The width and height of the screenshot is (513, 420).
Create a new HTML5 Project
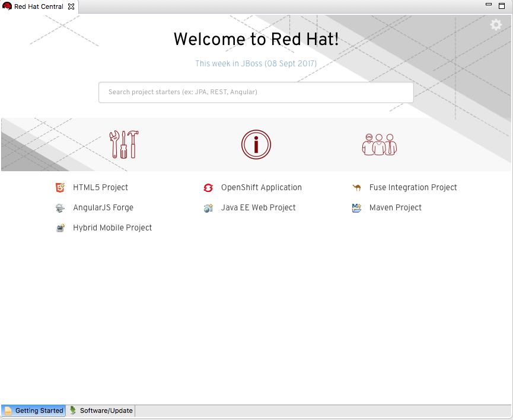click(x=100, y=188)
